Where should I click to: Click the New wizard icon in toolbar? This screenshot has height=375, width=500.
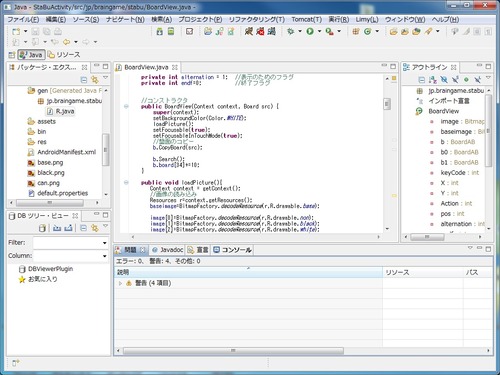[16, 32]
